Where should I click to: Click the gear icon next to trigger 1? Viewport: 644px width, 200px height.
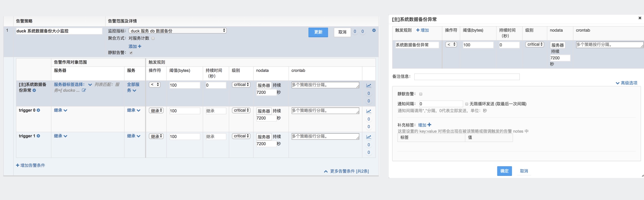pos(38,136)
